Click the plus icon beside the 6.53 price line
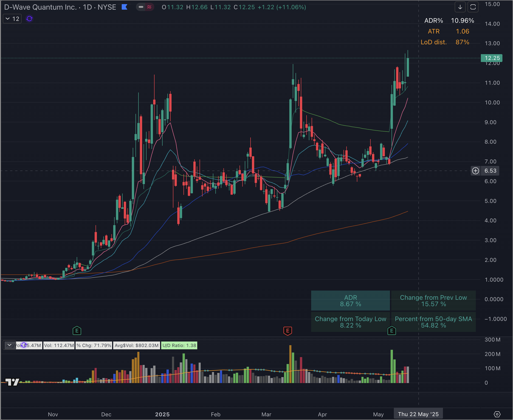 [476, 171]
